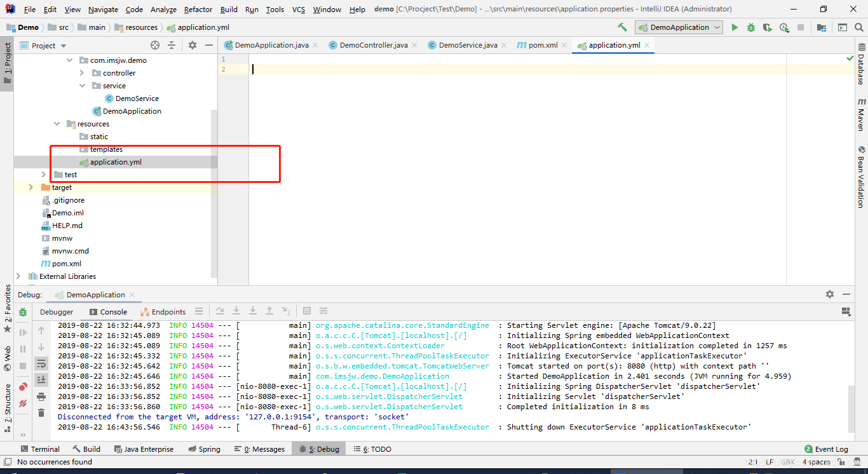Open Project Structure from toolbar

click(822, 27)
